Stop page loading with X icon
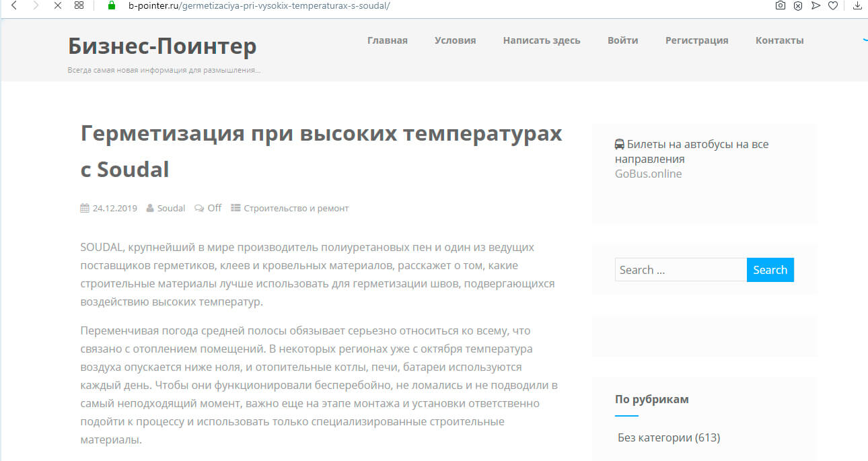 pos(57,5)
